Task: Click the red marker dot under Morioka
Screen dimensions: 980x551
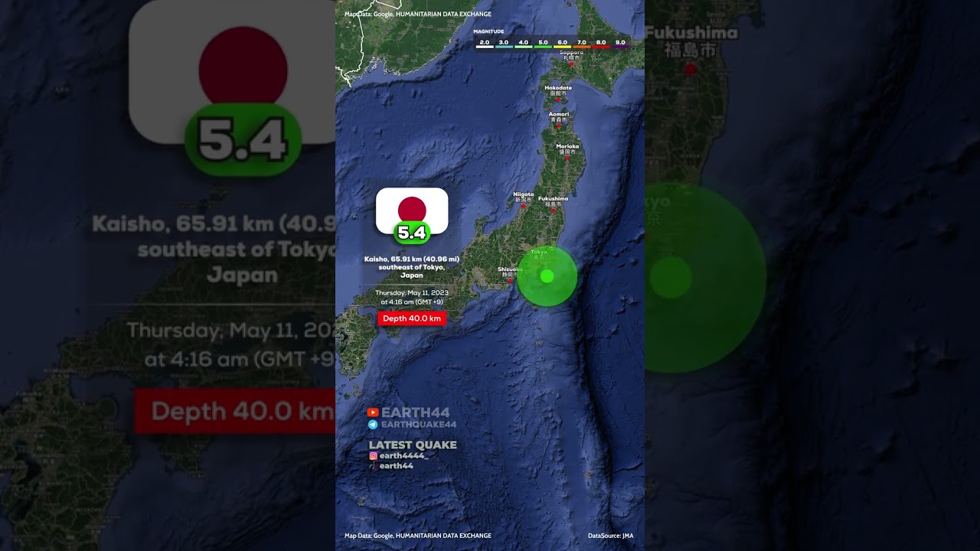Action: point(567,158)
